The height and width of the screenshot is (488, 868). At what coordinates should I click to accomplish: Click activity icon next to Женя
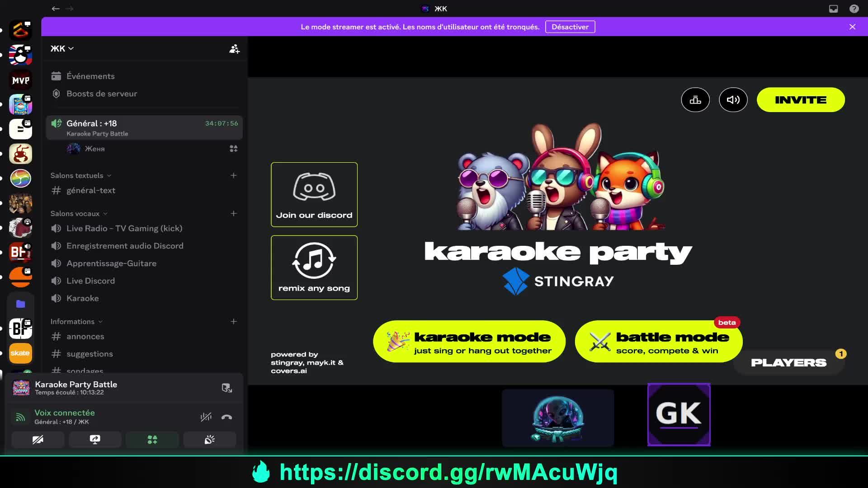(x=233, y=149)
